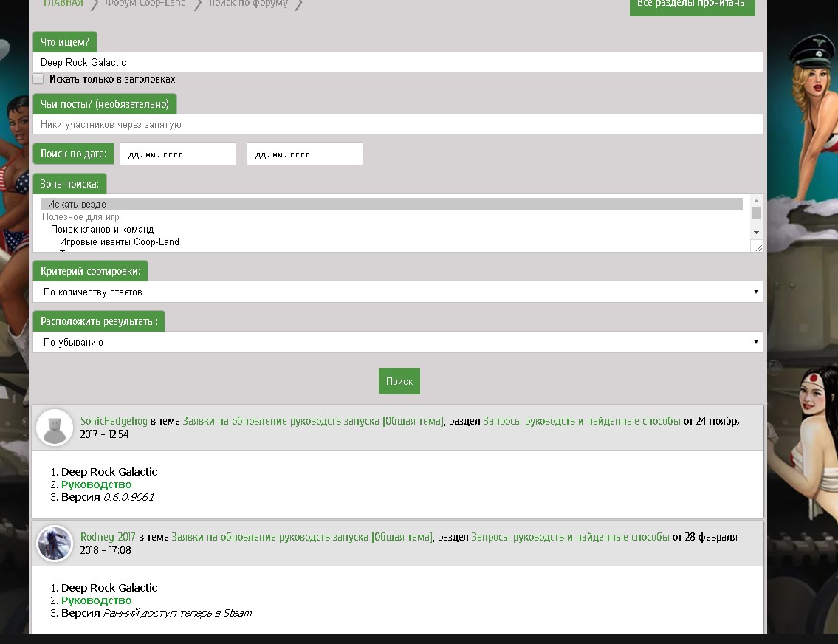838x644 pixels.
Task: Click 'Чьи посты? (необязательно)' label
Action: point(105,104)
